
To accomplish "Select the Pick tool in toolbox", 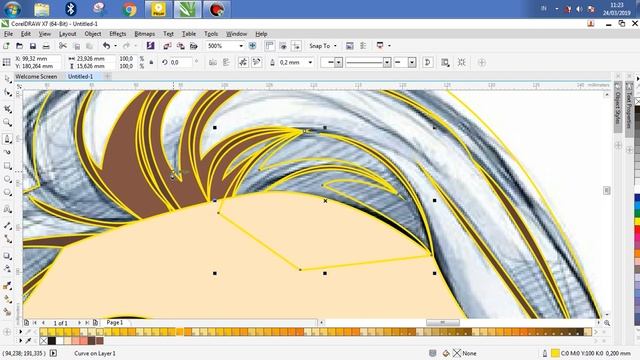I will (x=7, y=79).
